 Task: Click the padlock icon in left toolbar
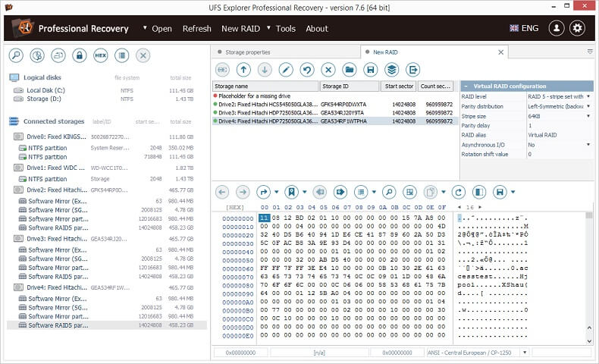pos(79,55)
